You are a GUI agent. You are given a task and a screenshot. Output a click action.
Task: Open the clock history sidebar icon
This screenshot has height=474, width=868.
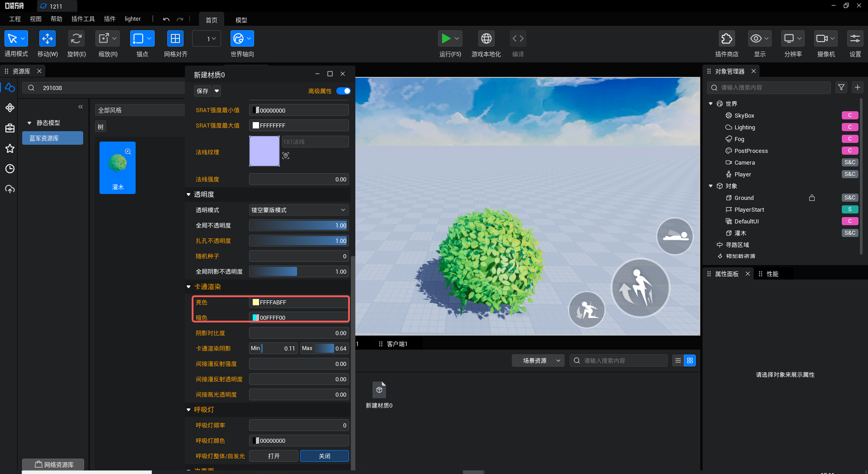click(10, 169)
